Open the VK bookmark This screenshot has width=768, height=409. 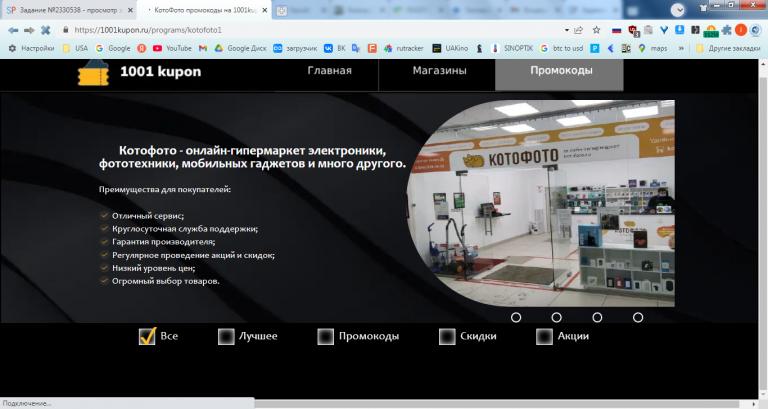[335, 48]
